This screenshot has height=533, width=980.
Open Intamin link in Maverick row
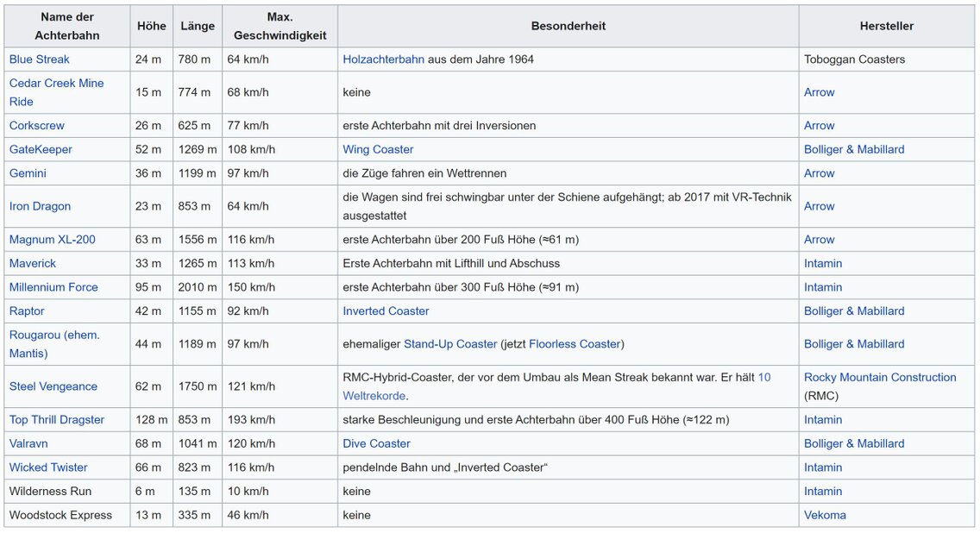823,263
